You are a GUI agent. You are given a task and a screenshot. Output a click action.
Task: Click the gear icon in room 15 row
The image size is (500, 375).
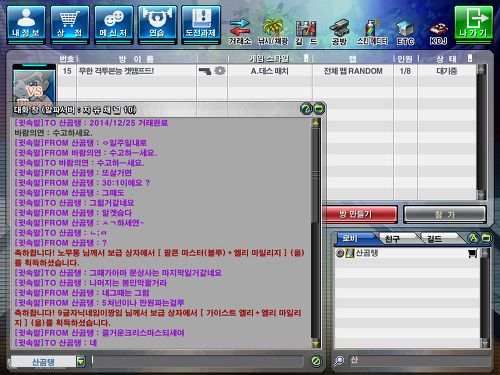click(x=220, y=71)
